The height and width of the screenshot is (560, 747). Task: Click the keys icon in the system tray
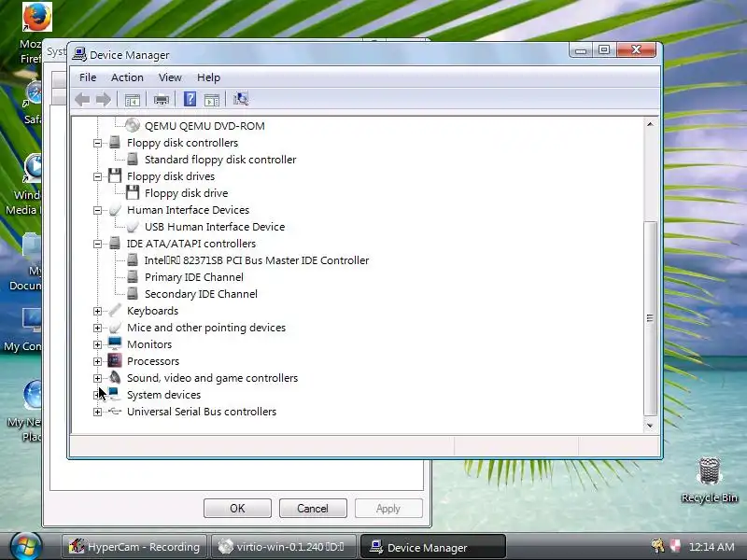pyautogui.click(x=658, y=546)
